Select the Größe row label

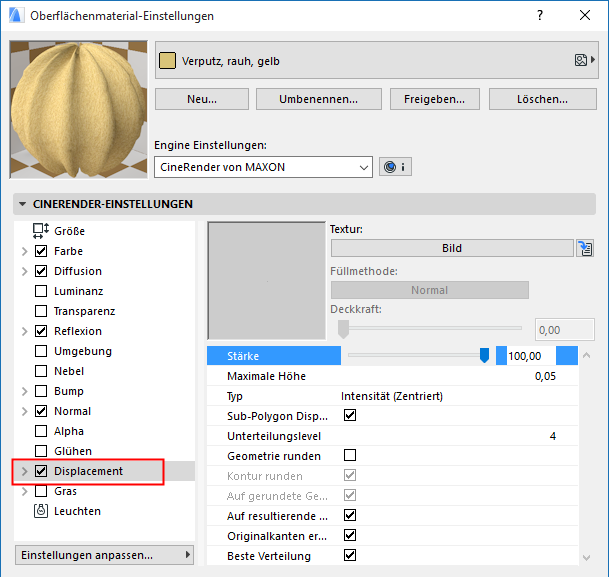tap(70, 231)
